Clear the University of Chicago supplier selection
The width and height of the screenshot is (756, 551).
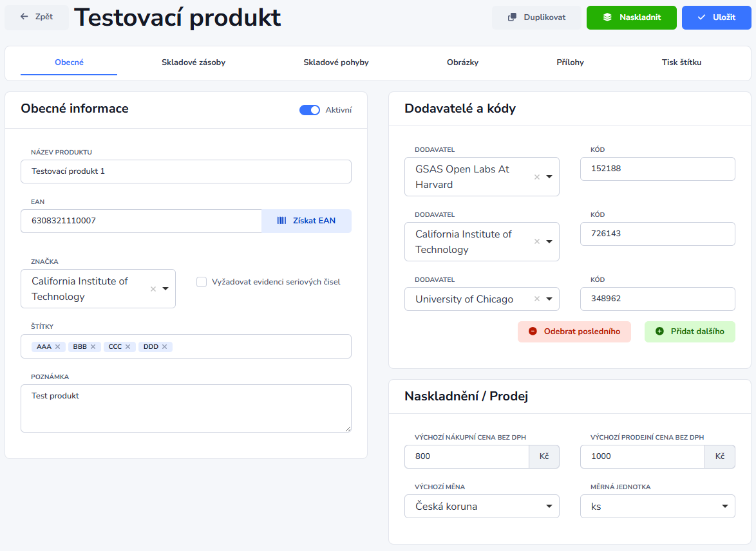(538, 299)
